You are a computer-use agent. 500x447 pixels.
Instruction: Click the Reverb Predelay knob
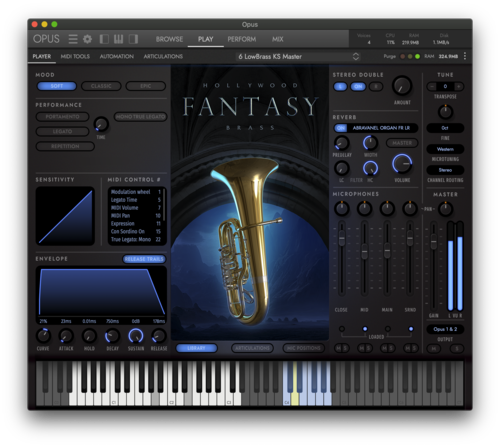pos(341,143)
